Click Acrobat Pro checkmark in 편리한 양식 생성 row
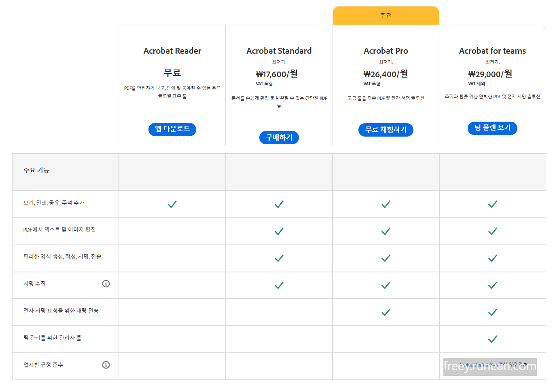This screenshot has height=392, width=553. click(386, 258)
